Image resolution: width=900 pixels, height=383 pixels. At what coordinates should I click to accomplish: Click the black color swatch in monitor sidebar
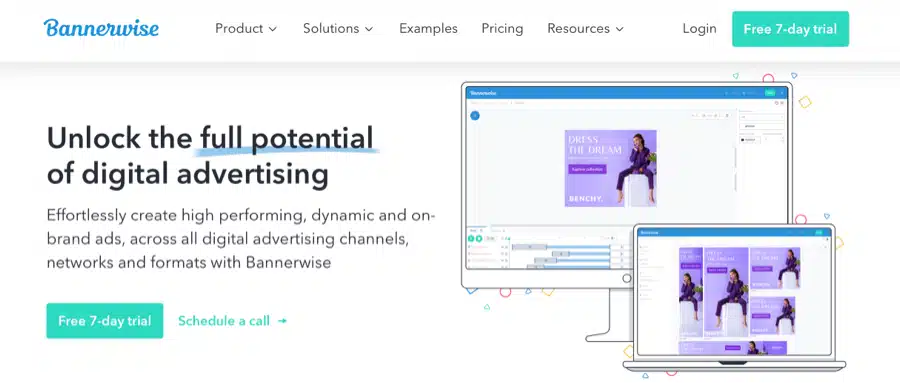pos(742,140)
